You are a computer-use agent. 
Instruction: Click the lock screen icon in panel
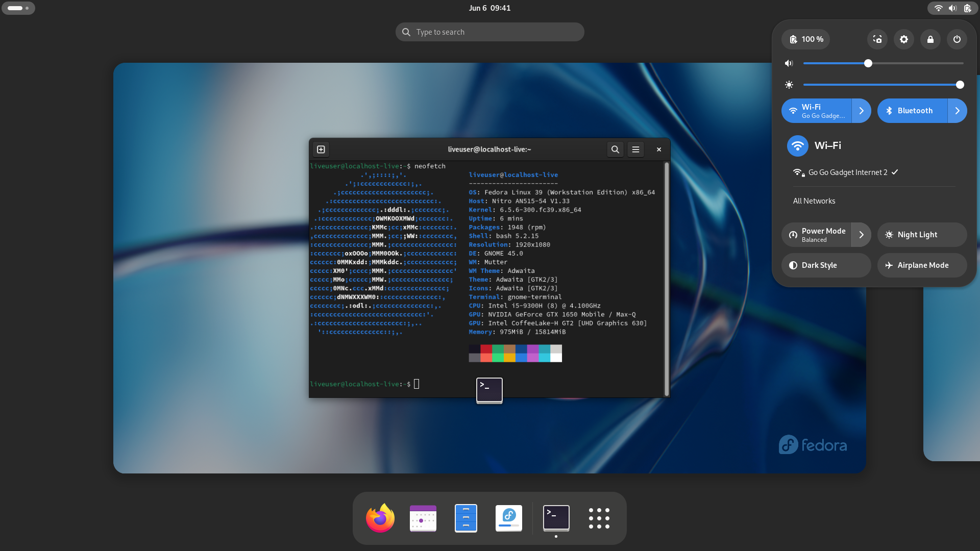[x=929, y=39]
